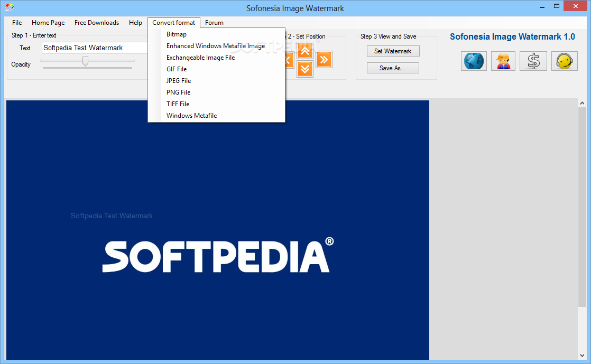Convert to GIF File
Viewport: 591px width, 364px height.
click(217, 69)
